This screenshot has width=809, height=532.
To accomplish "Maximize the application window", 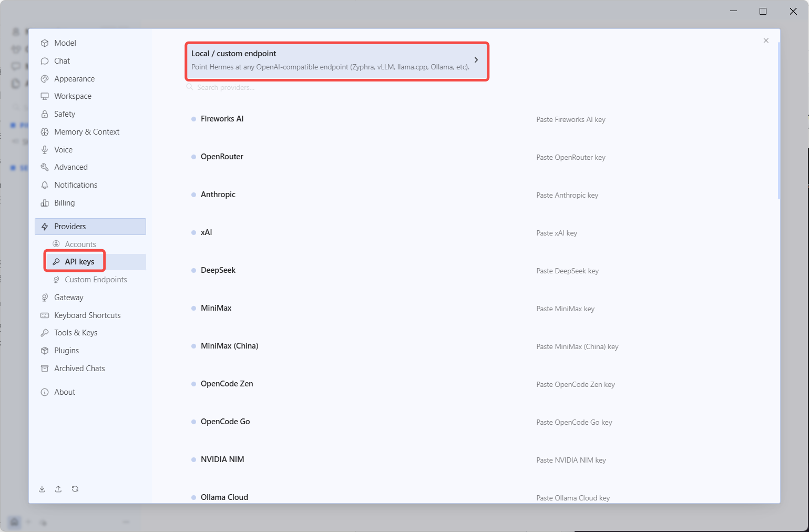I will (x=763, y=11).
